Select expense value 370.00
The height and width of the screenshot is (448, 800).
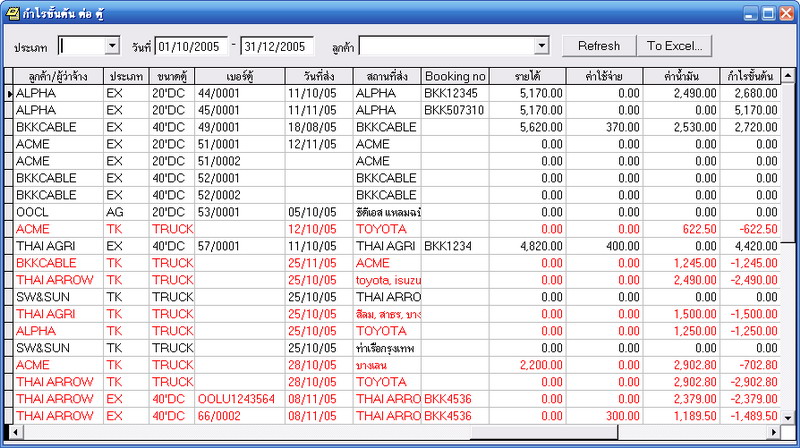tap(605, 127)
